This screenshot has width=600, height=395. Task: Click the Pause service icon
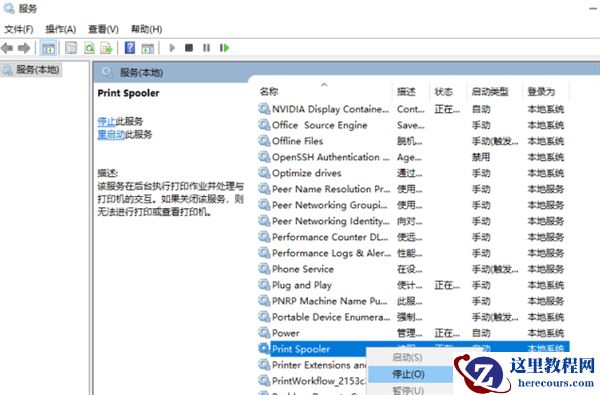click(x=206, y=48)
